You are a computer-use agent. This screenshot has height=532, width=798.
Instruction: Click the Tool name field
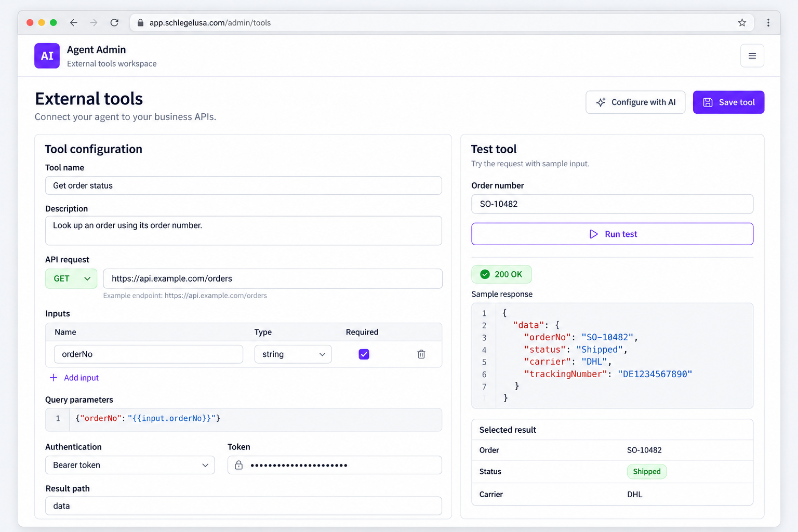click(x=244, y=185)
